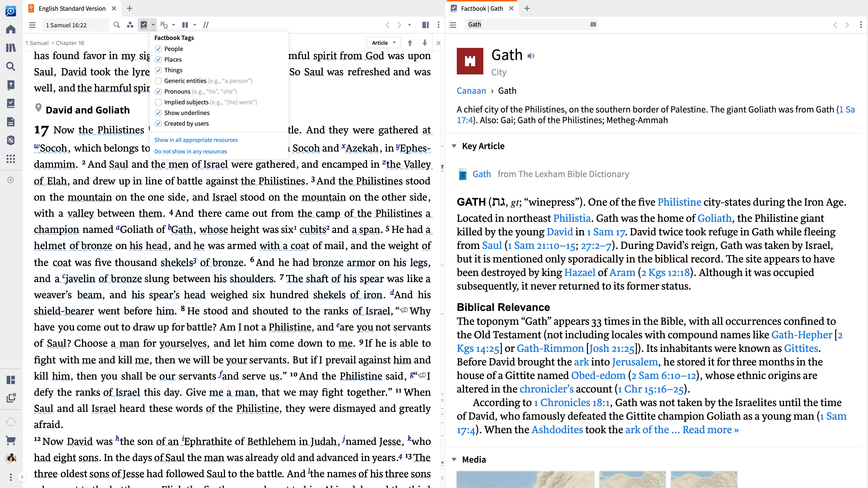Uncheck the Places checkbox
The height and width of the screenshot is (488, 868).
click(x=158, y=60)
